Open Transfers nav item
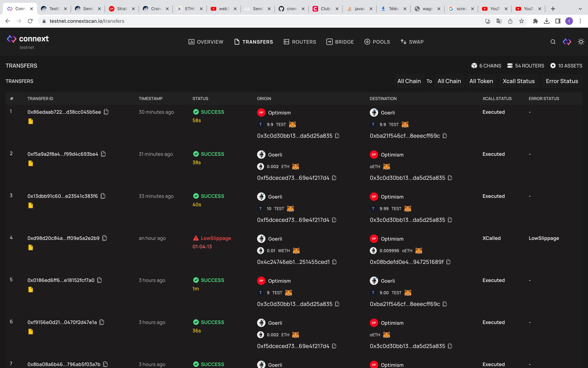Viewport: 588px width, 368px height. 253,42
